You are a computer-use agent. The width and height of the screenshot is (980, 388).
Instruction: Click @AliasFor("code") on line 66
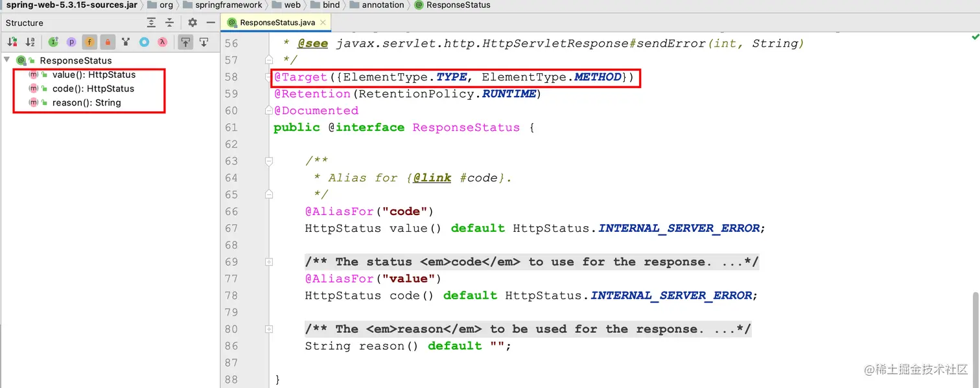click(369, 212)
